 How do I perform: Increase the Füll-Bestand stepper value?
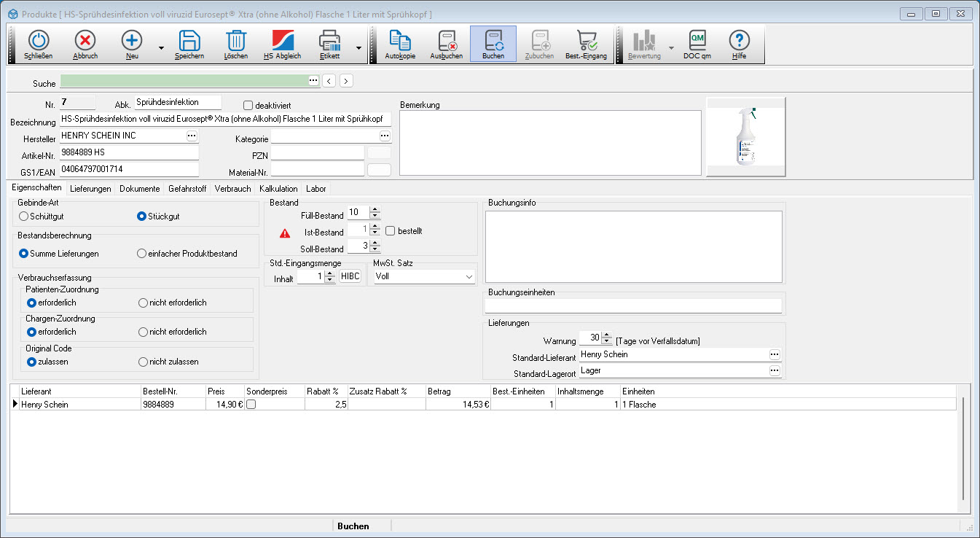(x=375, y=209)
